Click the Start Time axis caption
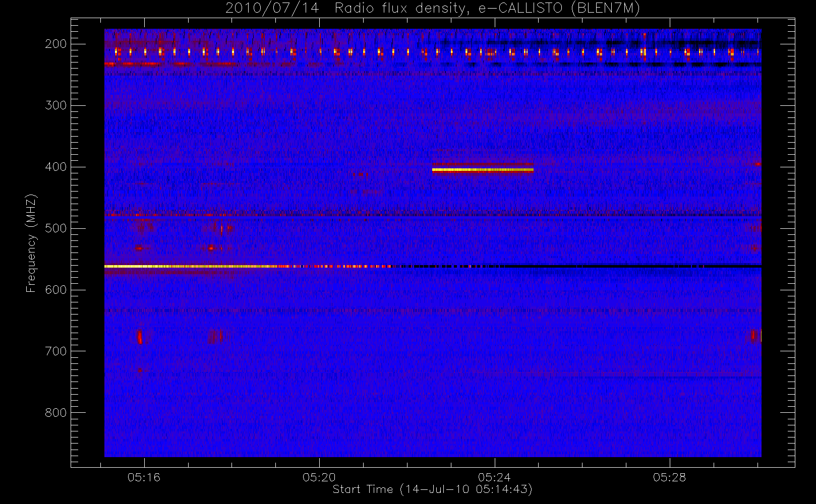 433,489
